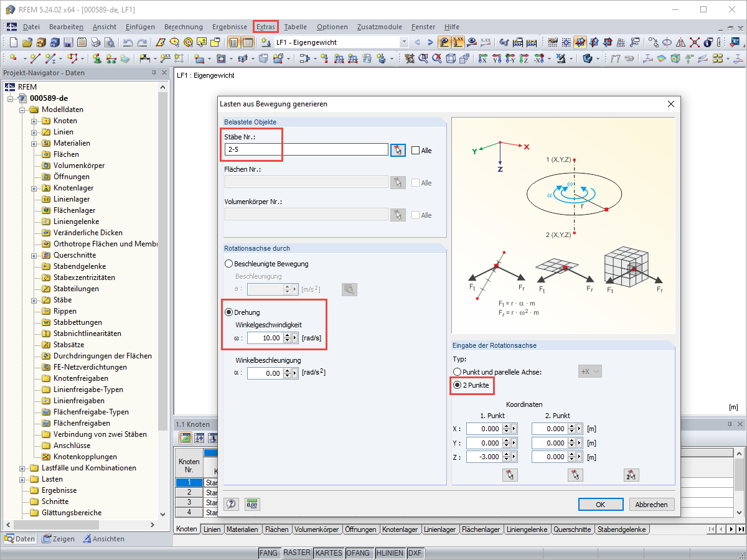Check the Alle box next to Stäbe Nr.
Screen dimensions: 747x560
(416, 151)
